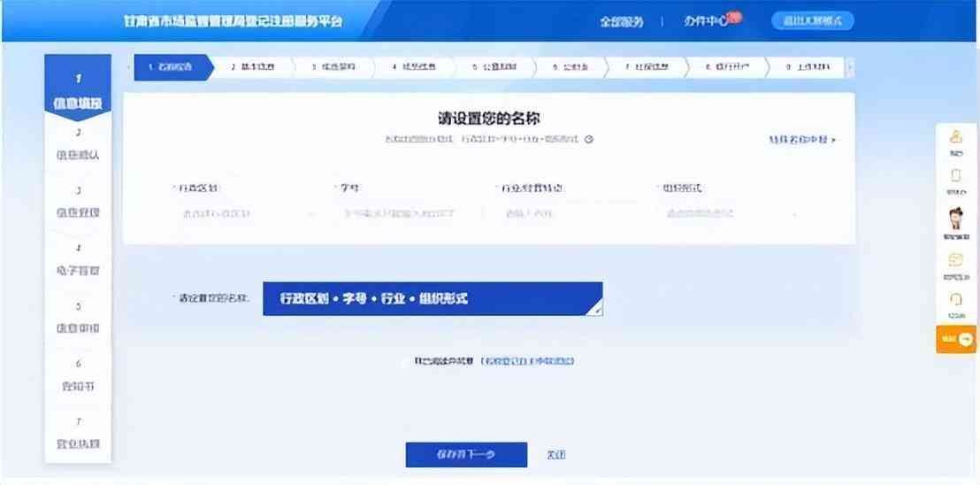Select step tab 3 in the top step bar
Screen dimensions: 980x485
pyautogui.click(x=333, y=67)
